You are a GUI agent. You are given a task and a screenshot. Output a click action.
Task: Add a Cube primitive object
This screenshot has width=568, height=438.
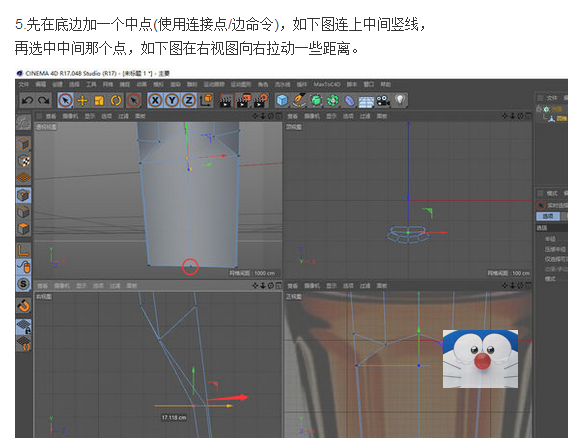282,100
